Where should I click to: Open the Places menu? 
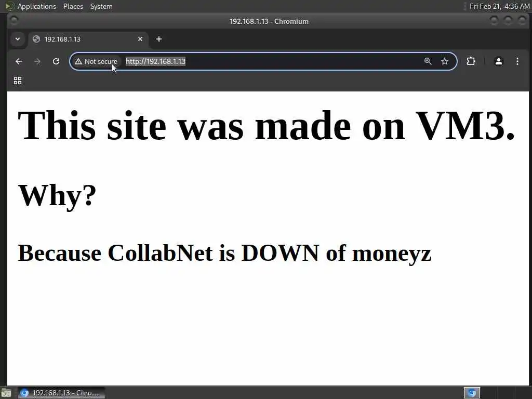point(73,6)
